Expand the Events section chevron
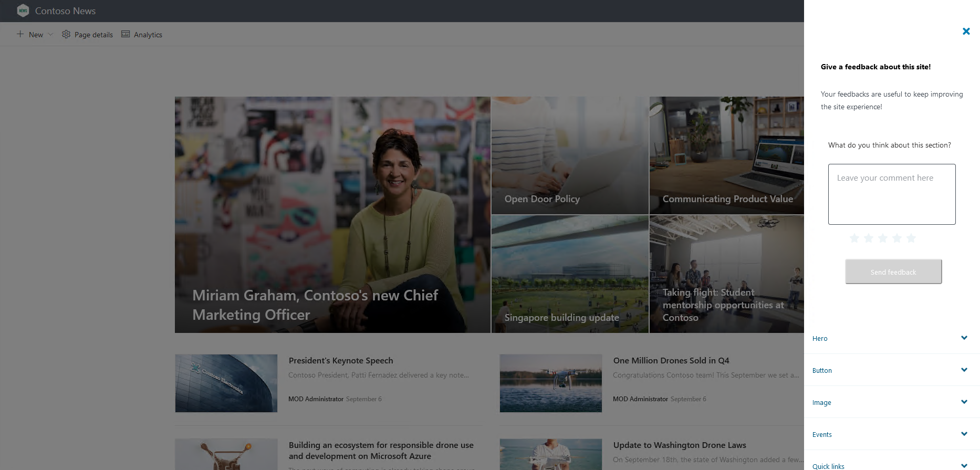Screen dimensions: 980x470 click(x=964, y=434)
